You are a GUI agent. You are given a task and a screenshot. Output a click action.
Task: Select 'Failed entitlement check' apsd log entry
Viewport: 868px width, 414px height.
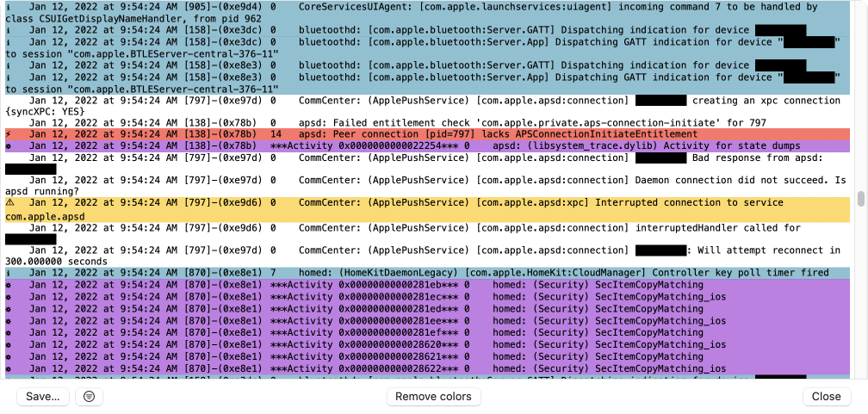(429, 122)
